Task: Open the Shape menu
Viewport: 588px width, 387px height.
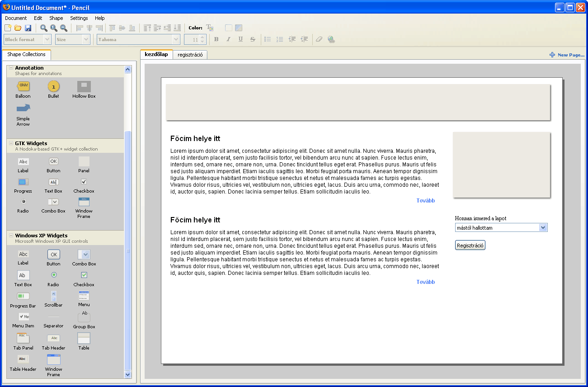Action: click(56, 18)
